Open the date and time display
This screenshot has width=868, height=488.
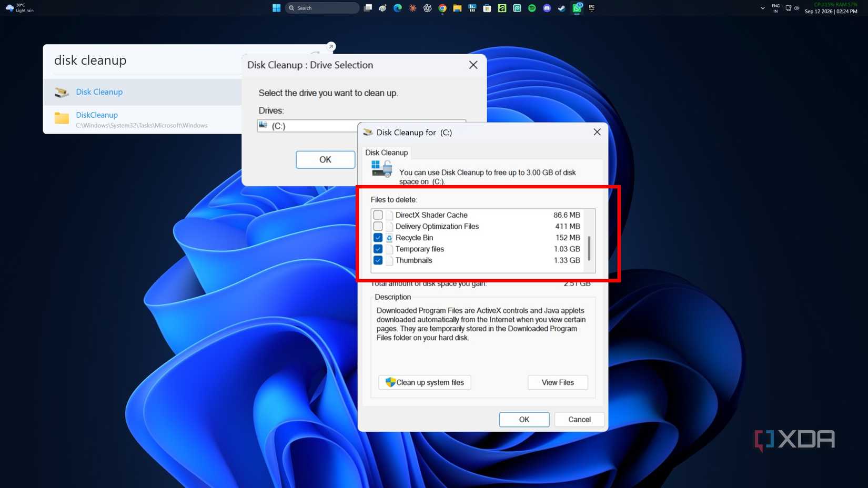(831, 11)
